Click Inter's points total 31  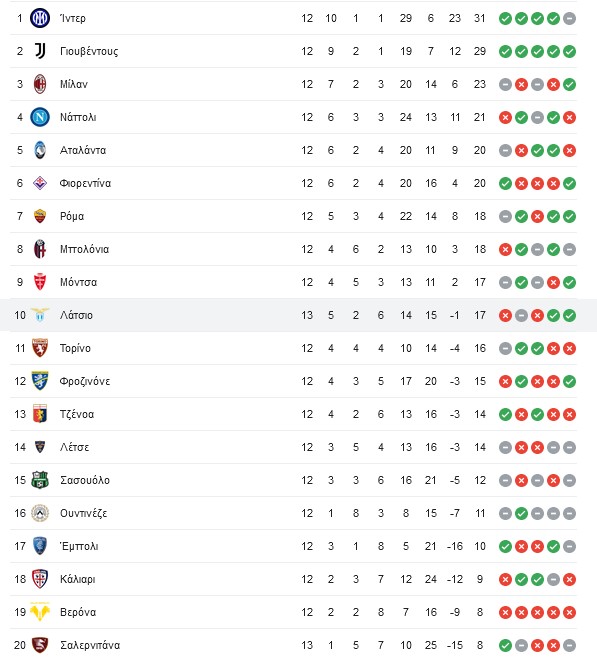coord(480,18)
